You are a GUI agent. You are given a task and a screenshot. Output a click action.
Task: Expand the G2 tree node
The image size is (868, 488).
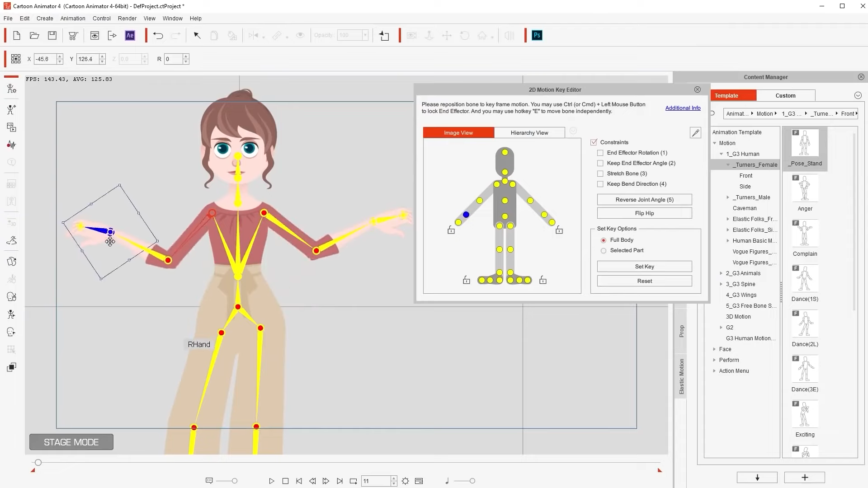click(721, 328)
